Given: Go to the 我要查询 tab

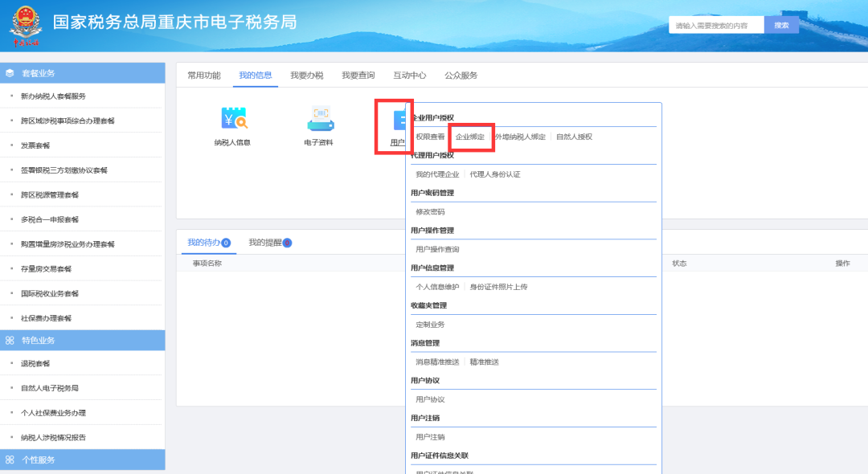Looking at the screenshot, I should pyautogui.click(x=358, y=76).
